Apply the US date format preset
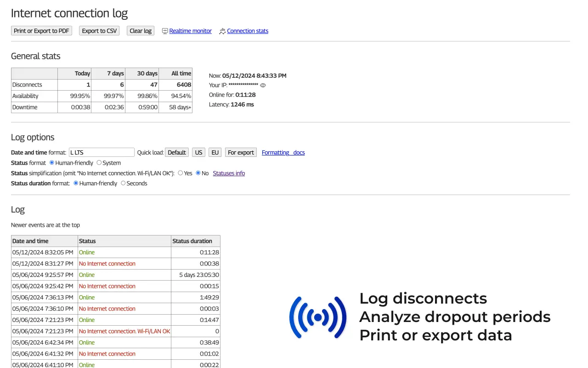 coord(198,152)
